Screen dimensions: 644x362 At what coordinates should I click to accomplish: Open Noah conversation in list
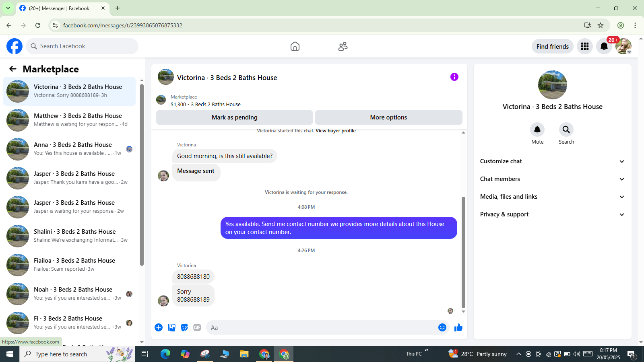70,294
